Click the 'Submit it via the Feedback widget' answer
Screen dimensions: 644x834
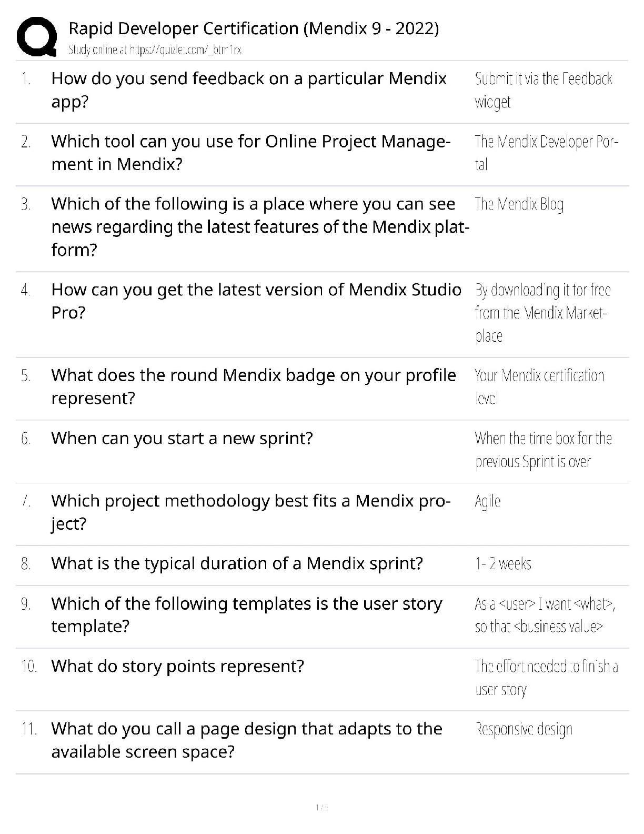544,90
